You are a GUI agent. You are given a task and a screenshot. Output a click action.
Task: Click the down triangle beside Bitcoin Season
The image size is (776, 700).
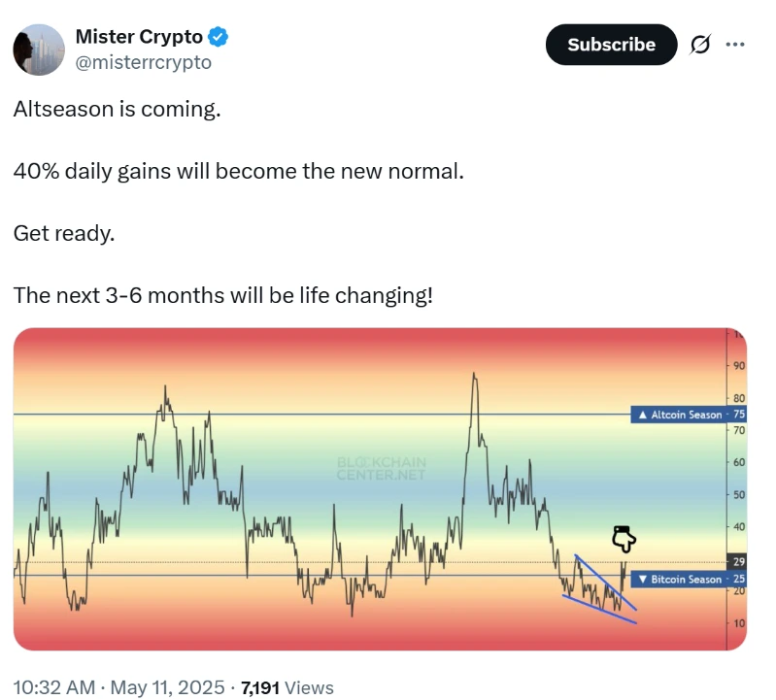point(642,580)
